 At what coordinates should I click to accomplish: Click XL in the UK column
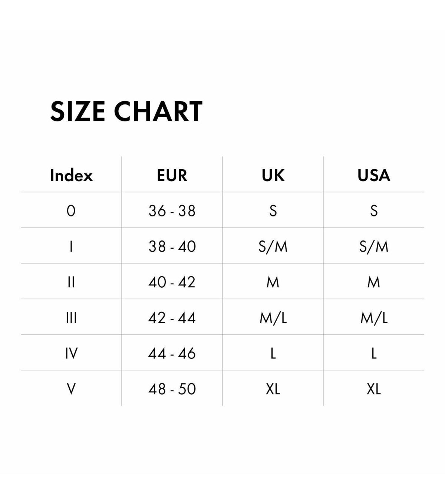[x=273, y=389]
